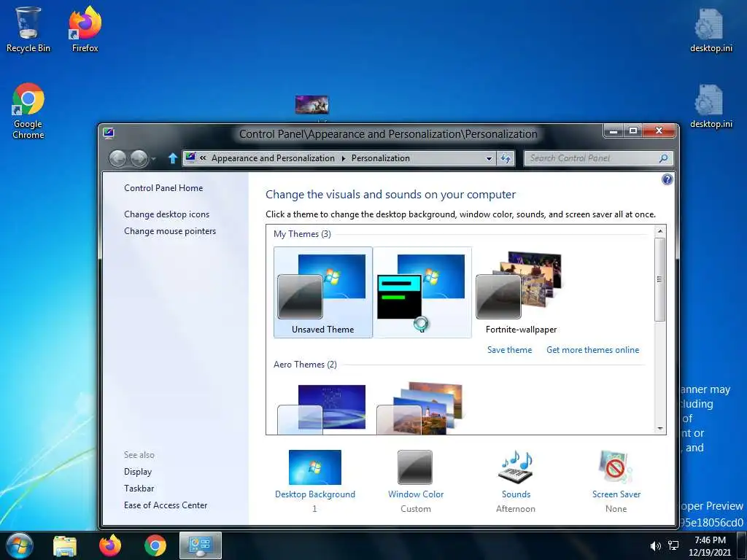Open the network tray icon
Screen dimensions: 747x560
pos(673,546)
